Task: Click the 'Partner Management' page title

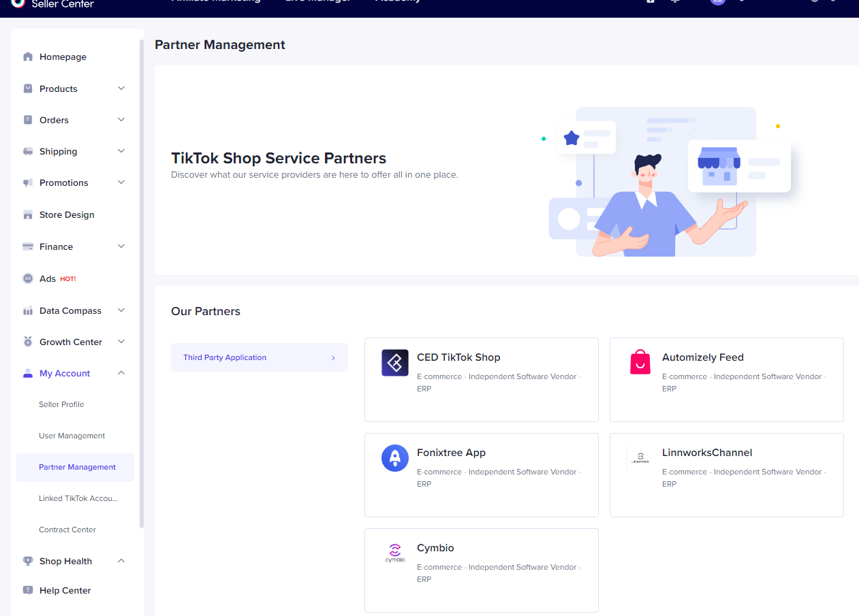Action: tap(220, 45)
